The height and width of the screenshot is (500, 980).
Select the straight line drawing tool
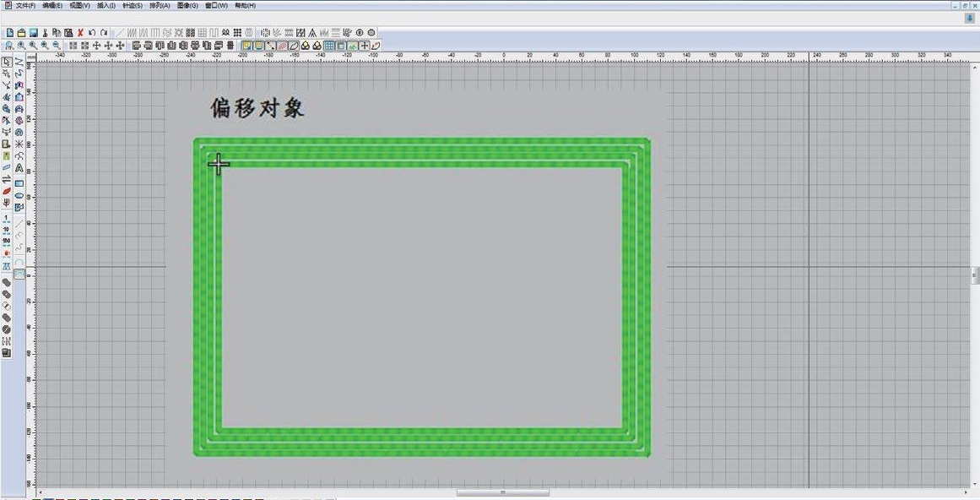(19, 223)
